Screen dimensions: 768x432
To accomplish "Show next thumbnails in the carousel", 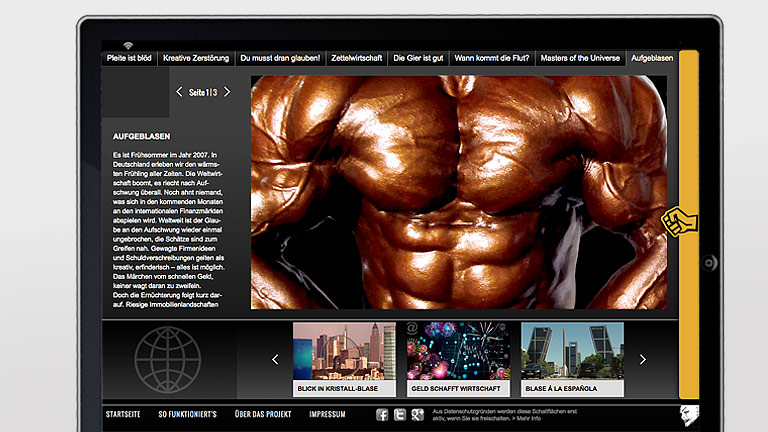I will click(643, 360).
